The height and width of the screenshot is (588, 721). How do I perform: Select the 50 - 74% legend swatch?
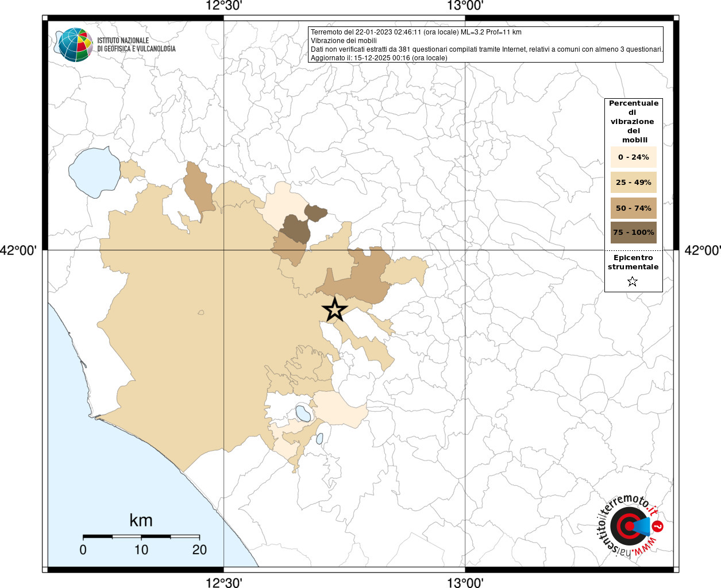[x=634, y=208]
